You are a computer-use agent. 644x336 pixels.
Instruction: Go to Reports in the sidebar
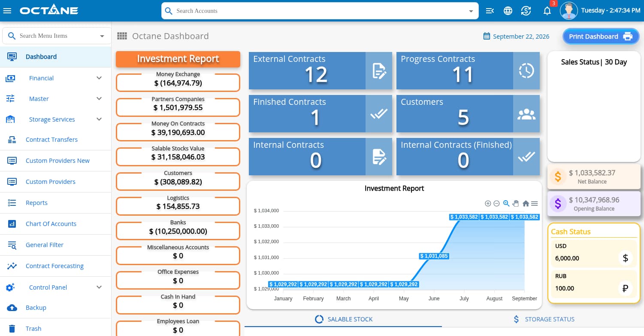[56, 203]
